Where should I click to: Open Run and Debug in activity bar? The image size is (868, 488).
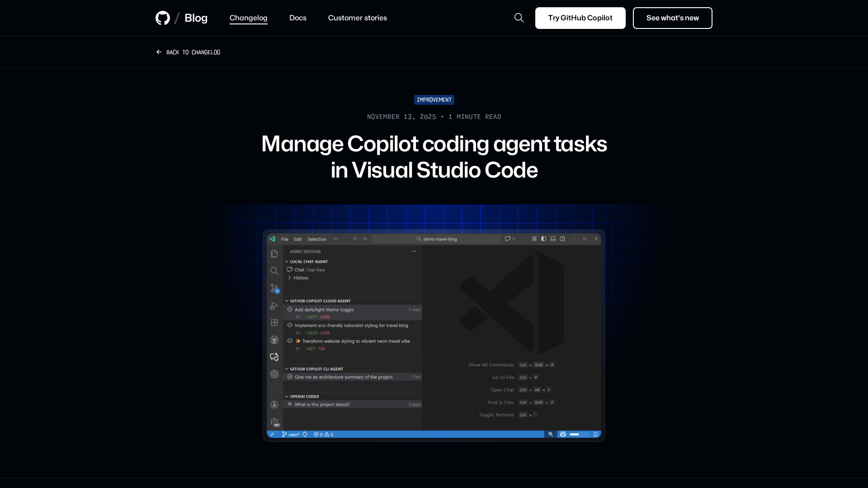pos(274,306)
